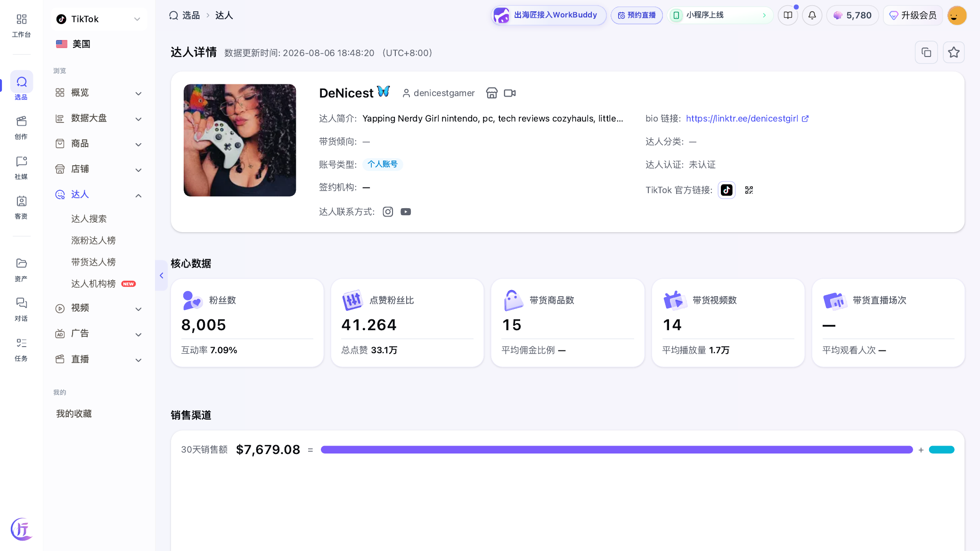Open 达人机构榜 submenu item
980x551 pixels.
(x=93, y=284)
